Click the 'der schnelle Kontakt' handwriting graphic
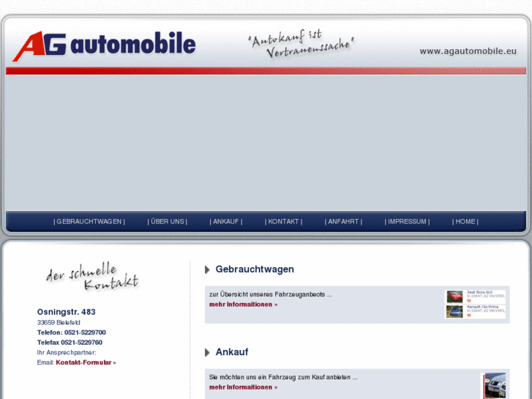The width and height of the screenshot is (532, 399). (92, 277)
